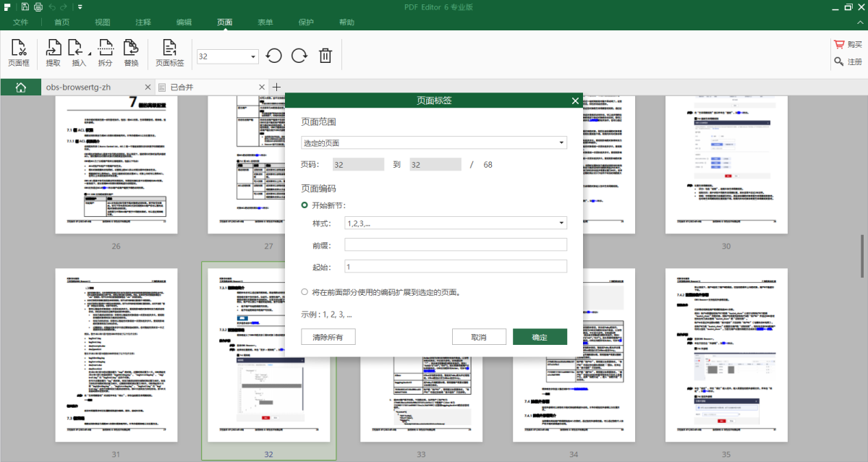The image size is (868, 462).
Task: Switch to the 表单 ribbon tab
Action: 265,22
